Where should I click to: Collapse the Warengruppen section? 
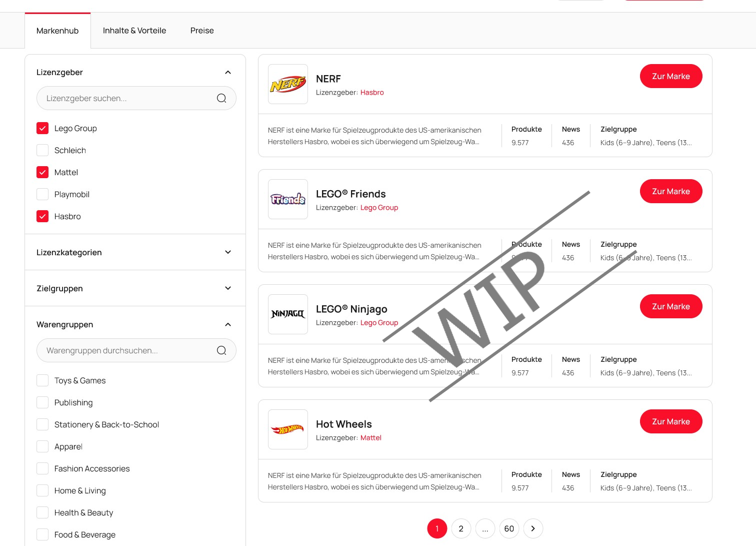point(228,324)
